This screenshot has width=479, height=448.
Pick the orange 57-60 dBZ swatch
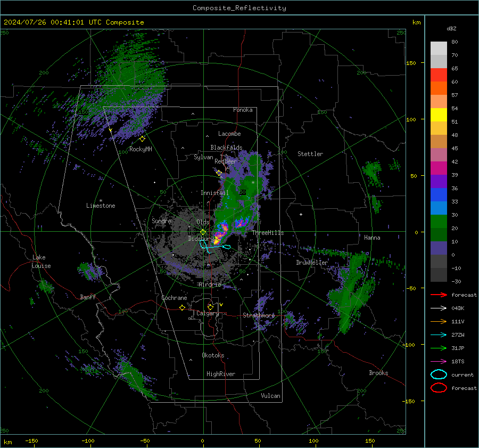(x=439, y=88)
